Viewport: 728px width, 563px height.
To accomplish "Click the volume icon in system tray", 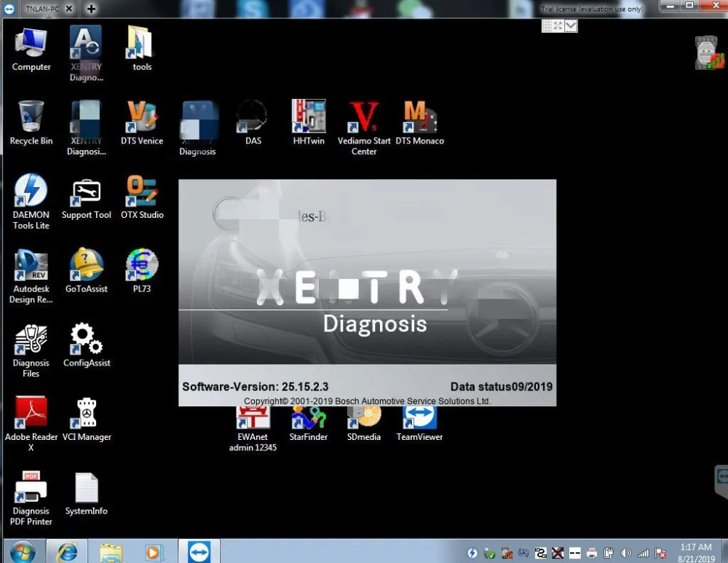I will [626, 553].
